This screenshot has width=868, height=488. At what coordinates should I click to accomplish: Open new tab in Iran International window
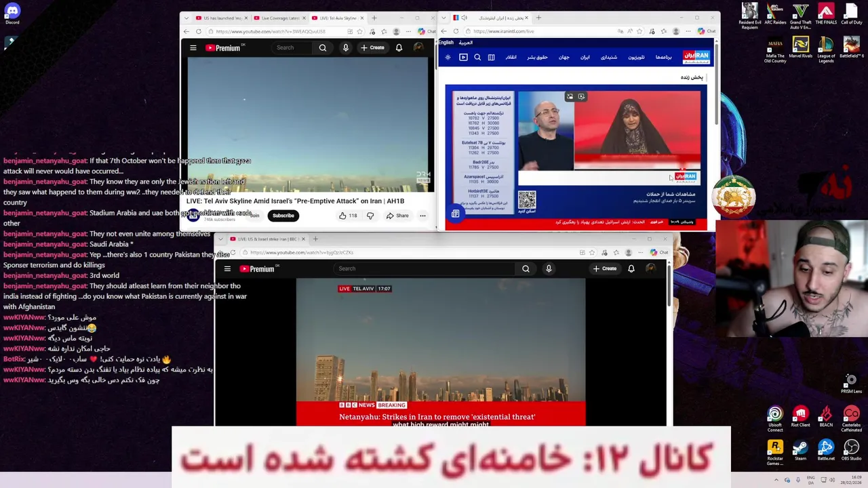coord(538,18)
